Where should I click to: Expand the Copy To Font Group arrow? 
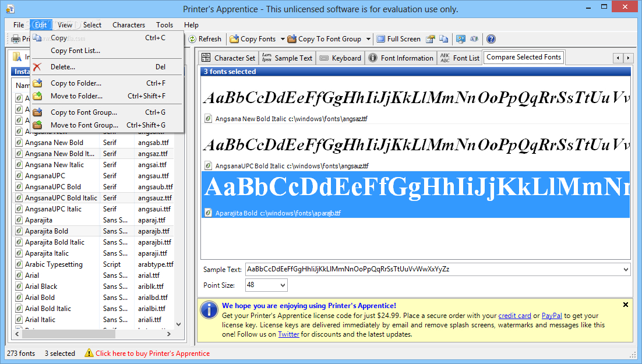pos(368,39)
